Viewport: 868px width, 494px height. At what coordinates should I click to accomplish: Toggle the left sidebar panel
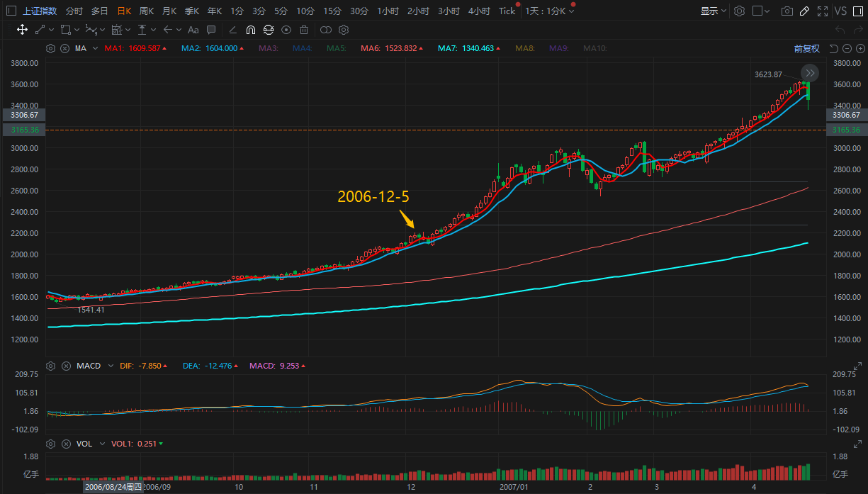11,11
